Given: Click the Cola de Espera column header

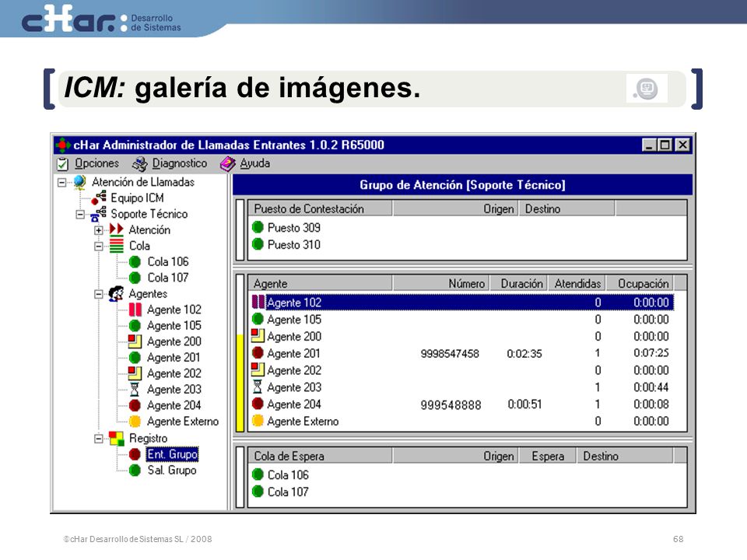Looking at the screenshot, I should click(320, 457).
